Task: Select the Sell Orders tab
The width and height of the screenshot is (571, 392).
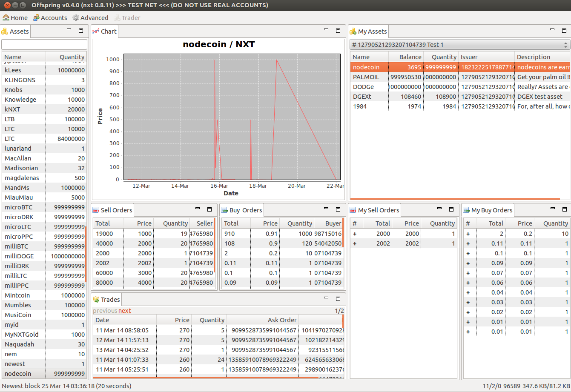Action: click(112, 210)
